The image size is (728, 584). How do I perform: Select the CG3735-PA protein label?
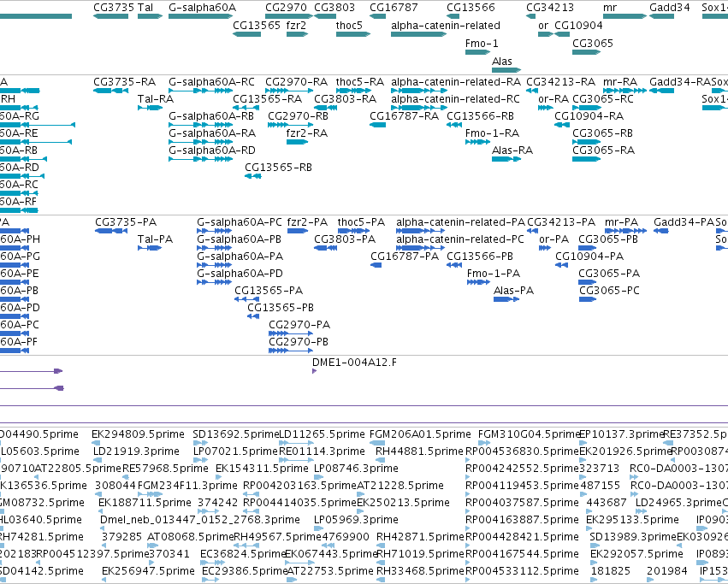tap(126, 222)
